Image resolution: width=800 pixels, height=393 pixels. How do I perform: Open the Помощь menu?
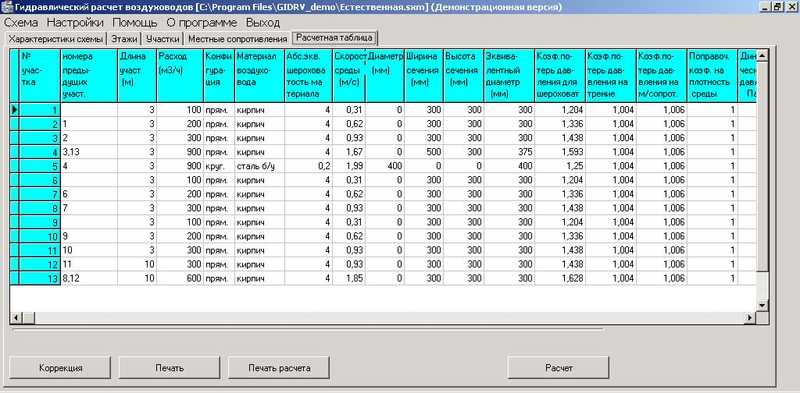135,23
